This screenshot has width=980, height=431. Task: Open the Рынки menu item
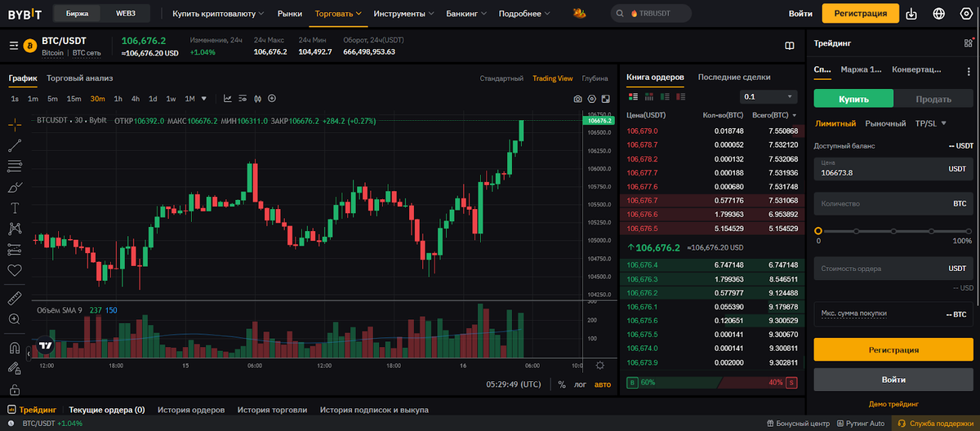pos(289,14)
